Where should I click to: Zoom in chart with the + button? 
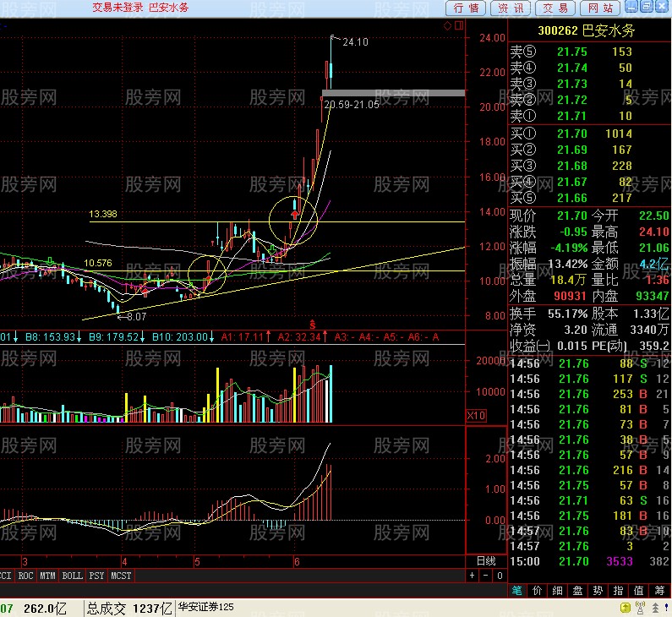472,576
